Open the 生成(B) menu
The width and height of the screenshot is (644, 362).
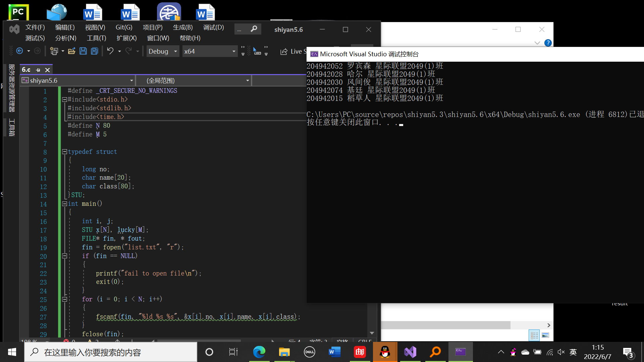[183, 27]
